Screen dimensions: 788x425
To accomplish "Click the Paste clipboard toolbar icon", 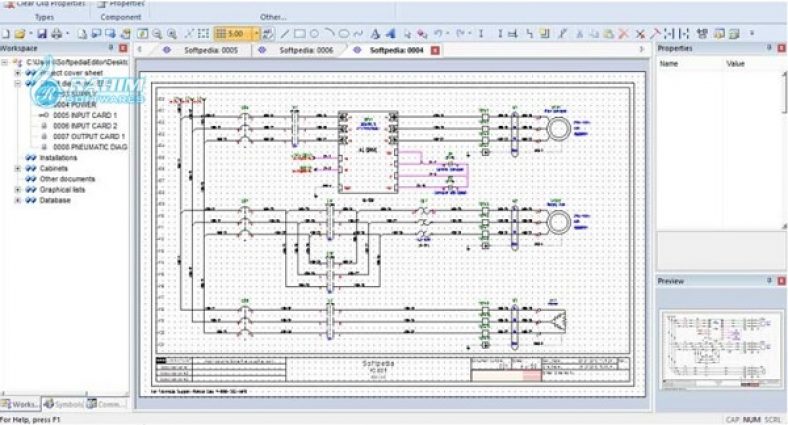I will point(609,34).
